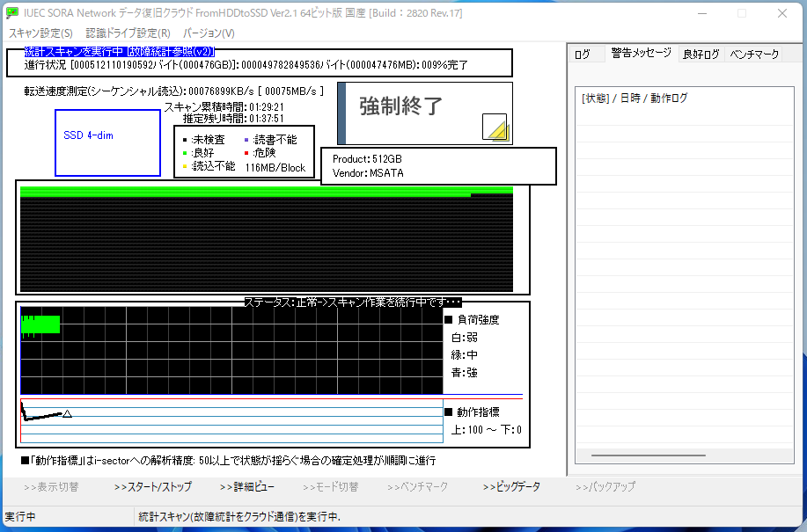The image size is (807, 532).
Task: Click the SSD 4-dim drive box
Action: point(107,143)
